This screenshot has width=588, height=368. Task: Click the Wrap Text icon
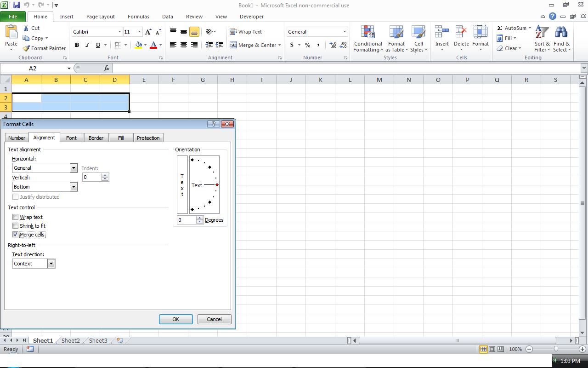[246, 31]
